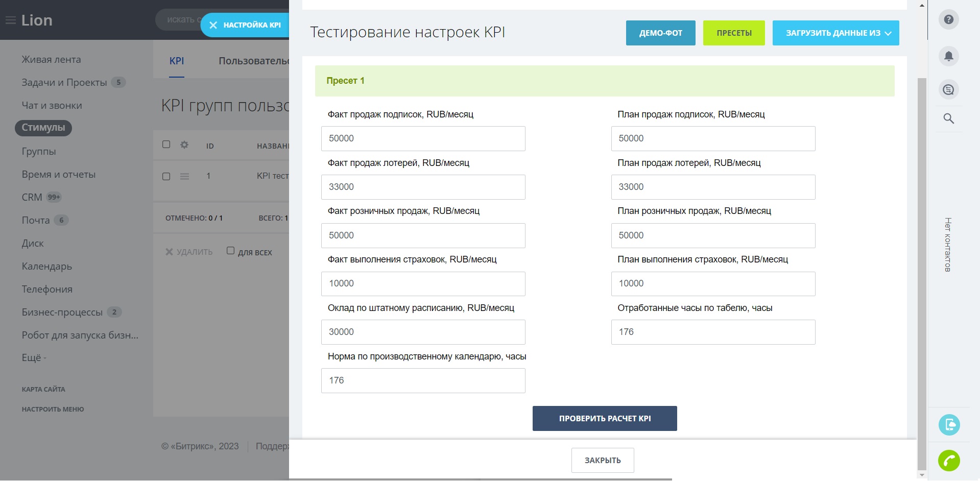Open the chat messages icon in right panel
Screen dimensions: 980x481
point(948,90)
